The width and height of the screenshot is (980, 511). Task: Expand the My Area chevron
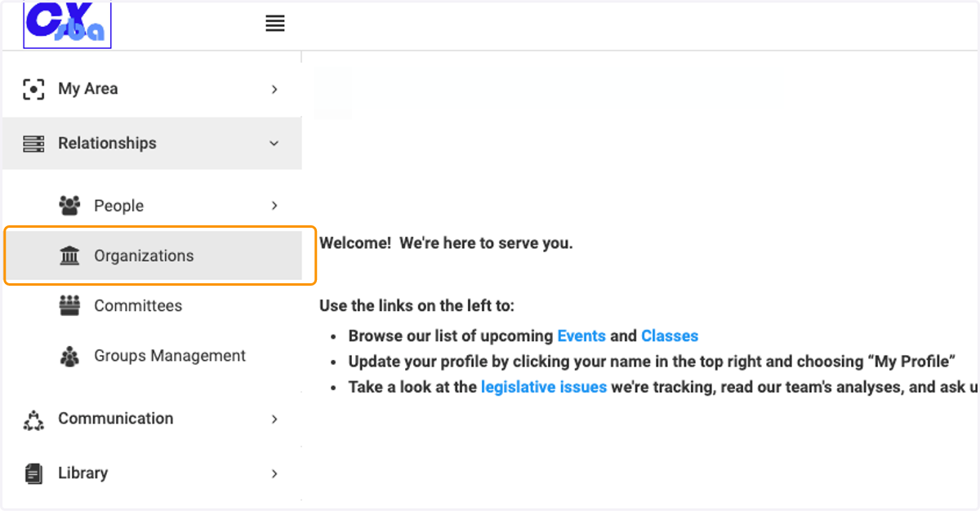tap(274, 89)
